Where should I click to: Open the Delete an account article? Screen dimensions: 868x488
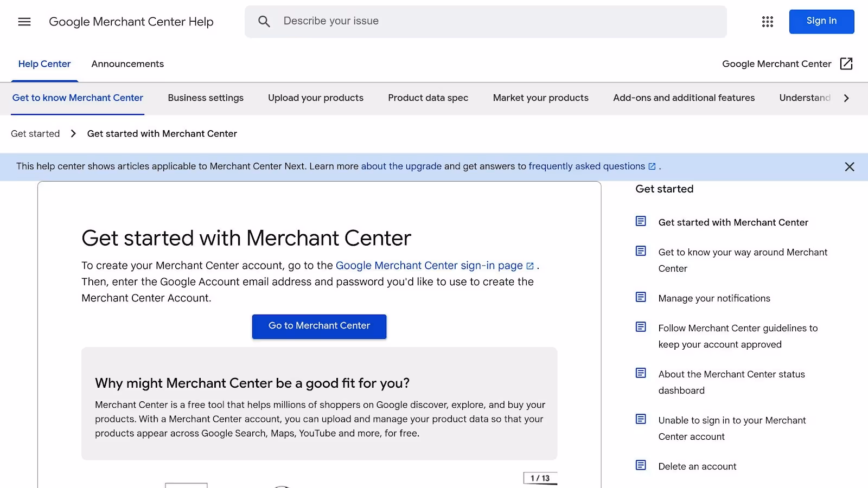pos(697,466)
